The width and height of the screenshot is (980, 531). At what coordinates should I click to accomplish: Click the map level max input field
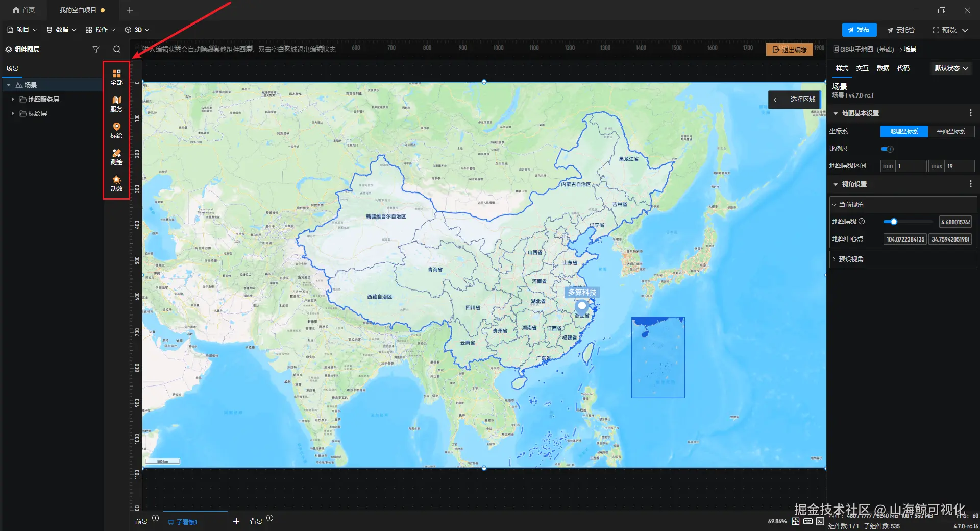(959, 166)
